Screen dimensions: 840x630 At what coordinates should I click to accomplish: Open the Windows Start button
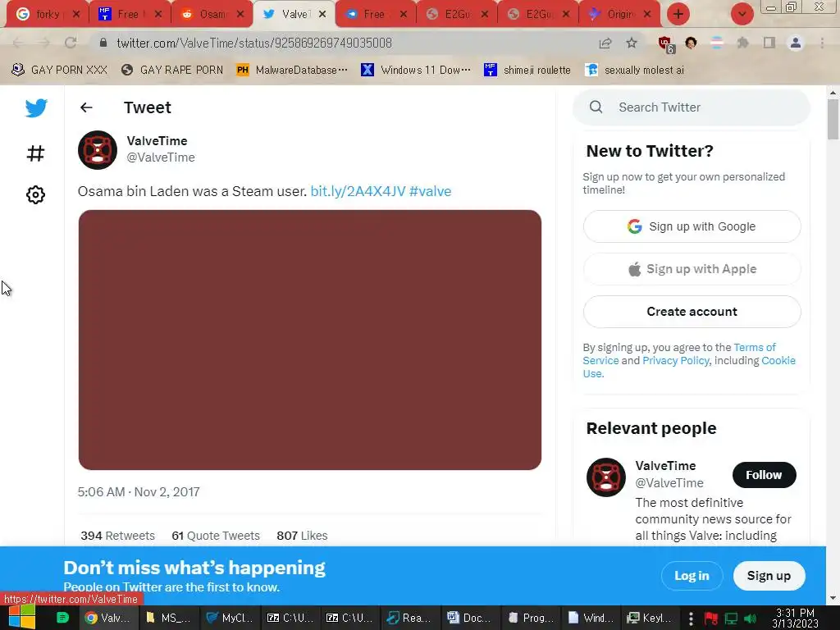coord(21,617)
